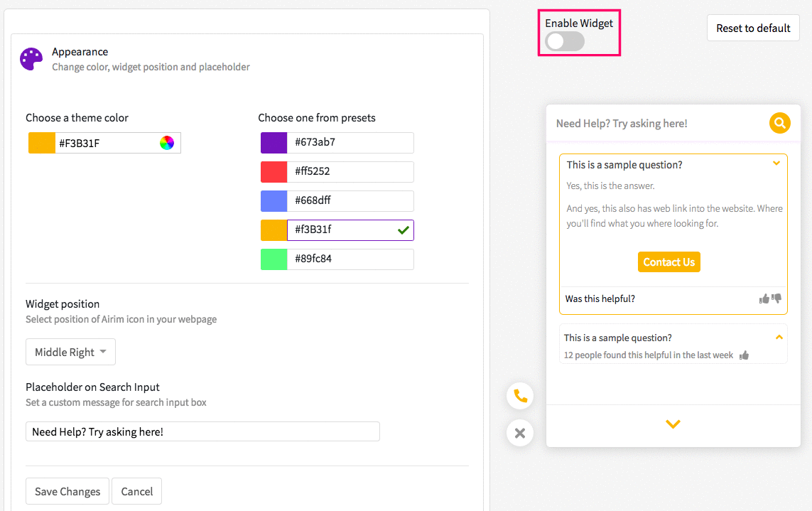Click 'Placeholder on Search Input' heading
This screenshot has width=812, height=511.
click(x=92, y=387)
